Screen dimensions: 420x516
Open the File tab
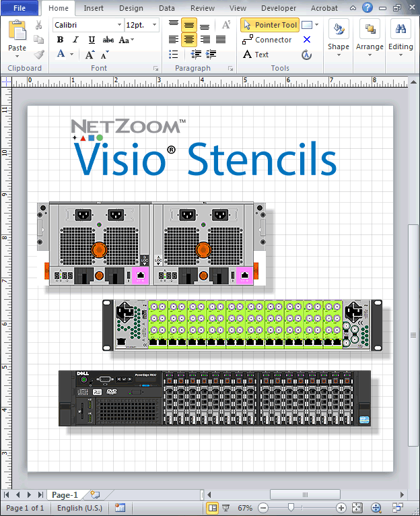[20, 8]
